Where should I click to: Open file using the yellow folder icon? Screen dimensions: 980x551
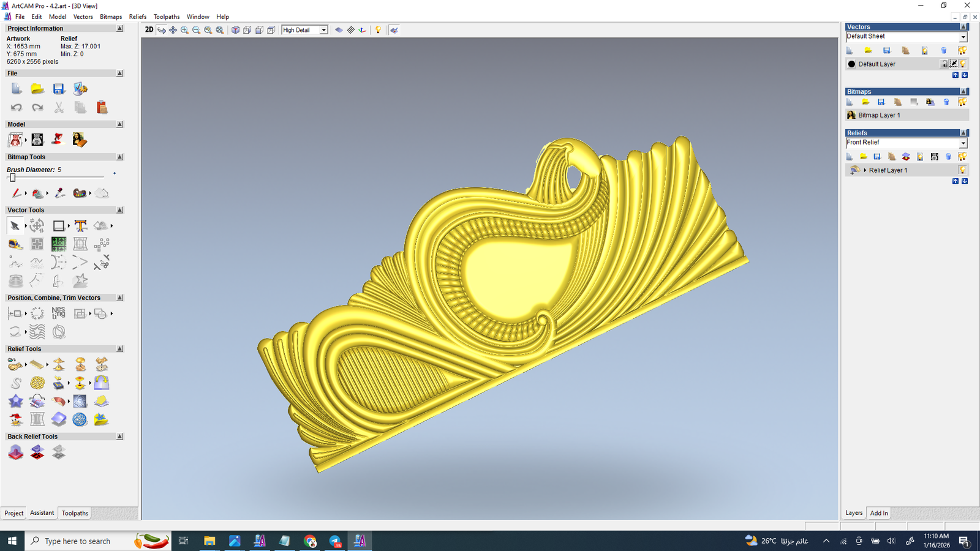click(x=37, y=89)
